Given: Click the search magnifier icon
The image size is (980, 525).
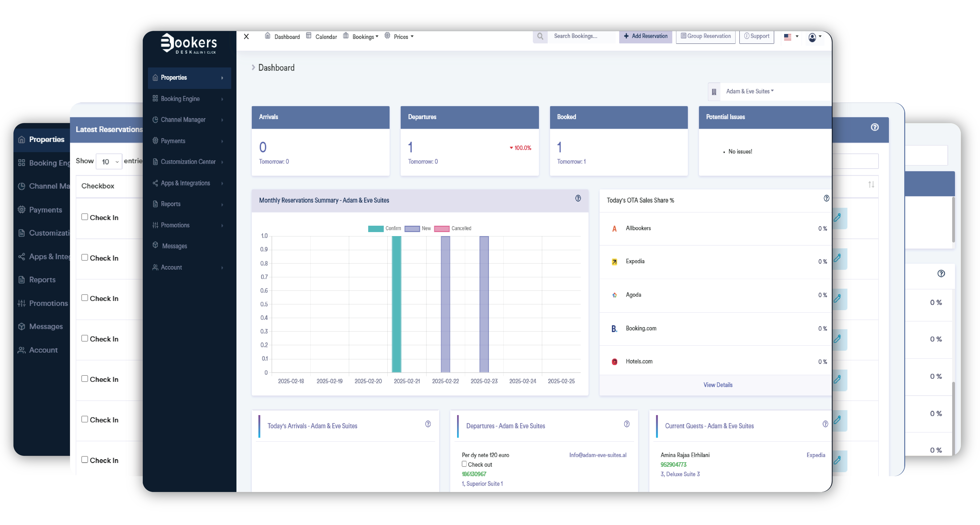Looking at the screenshot, I should click(540, 37).
